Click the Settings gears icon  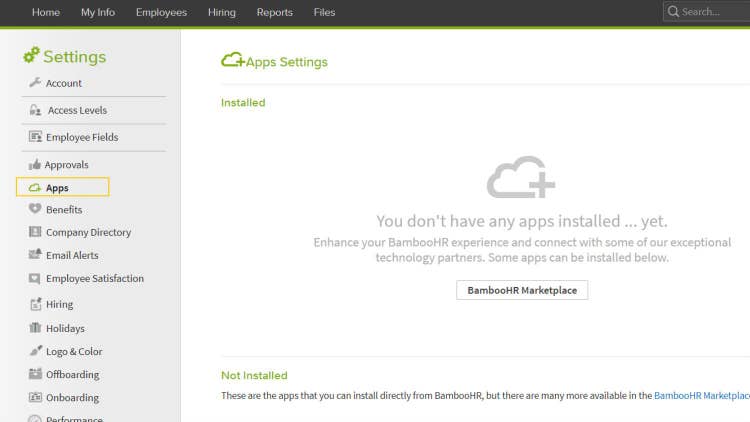click(32, 55)
